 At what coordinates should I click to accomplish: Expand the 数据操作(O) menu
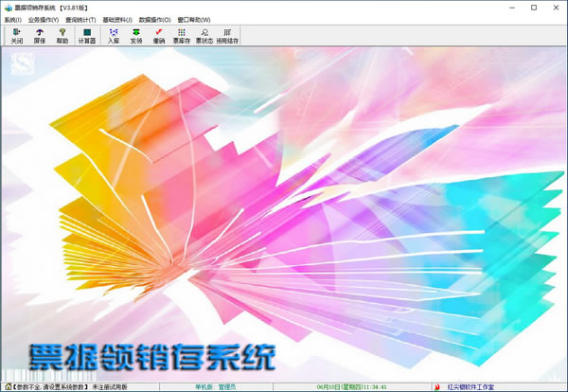pyautogui.click(x=155, y=19)
